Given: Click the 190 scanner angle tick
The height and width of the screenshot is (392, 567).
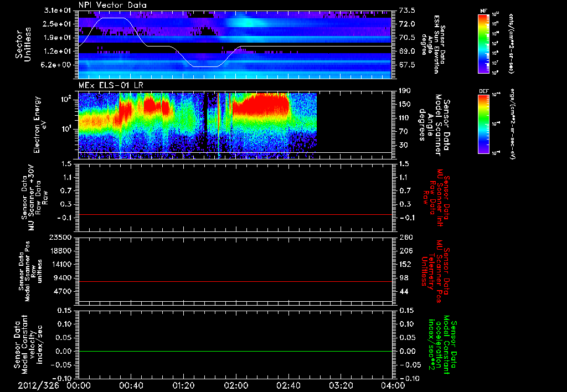Looking at the screenshot, I should (x=406, y=91).
